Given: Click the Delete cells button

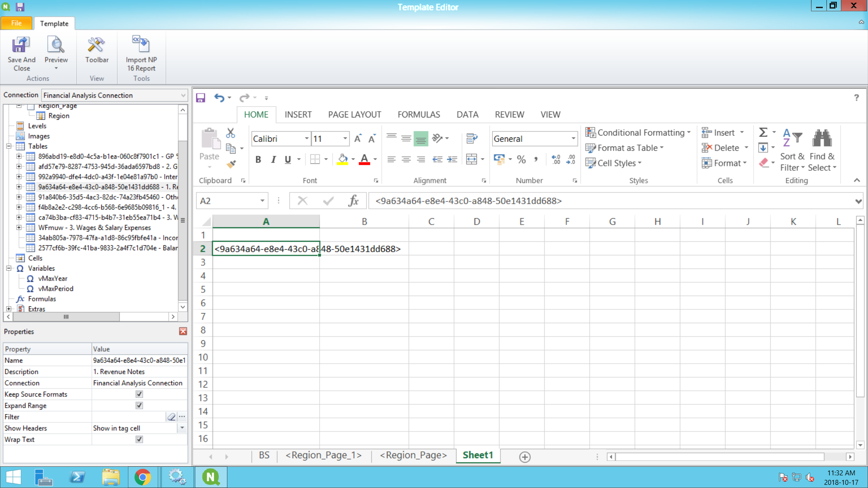Looking at the screenshot, I should click(x=725, y=148).
